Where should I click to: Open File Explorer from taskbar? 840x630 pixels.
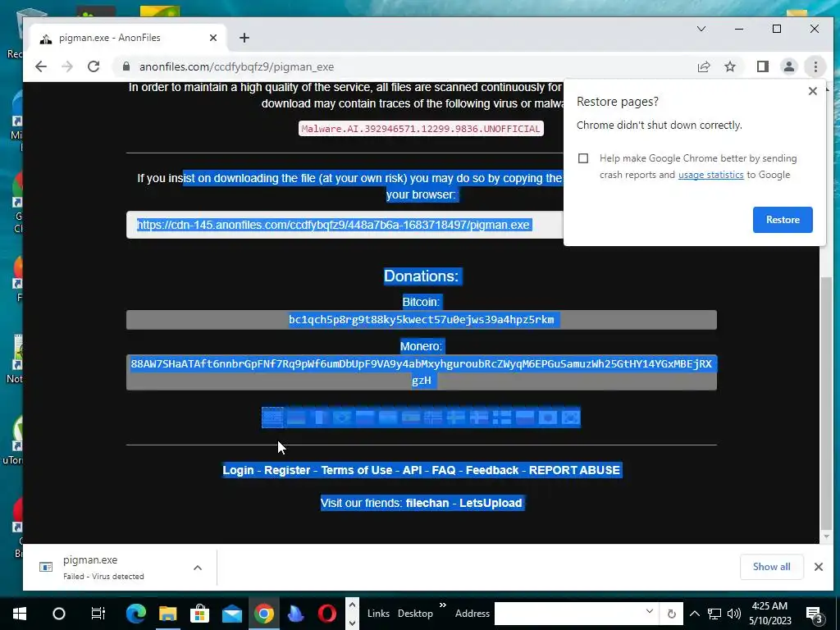coord(167,614)
